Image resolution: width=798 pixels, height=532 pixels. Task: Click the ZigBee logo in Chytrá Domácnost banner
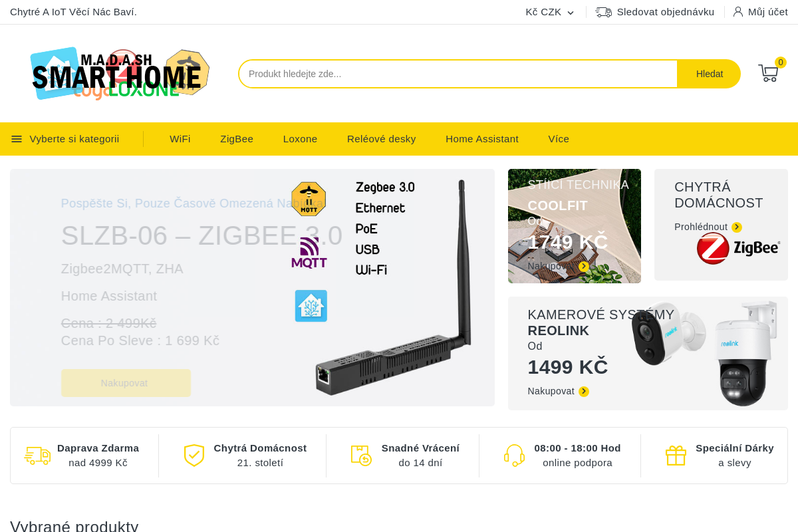click(738, 248)
